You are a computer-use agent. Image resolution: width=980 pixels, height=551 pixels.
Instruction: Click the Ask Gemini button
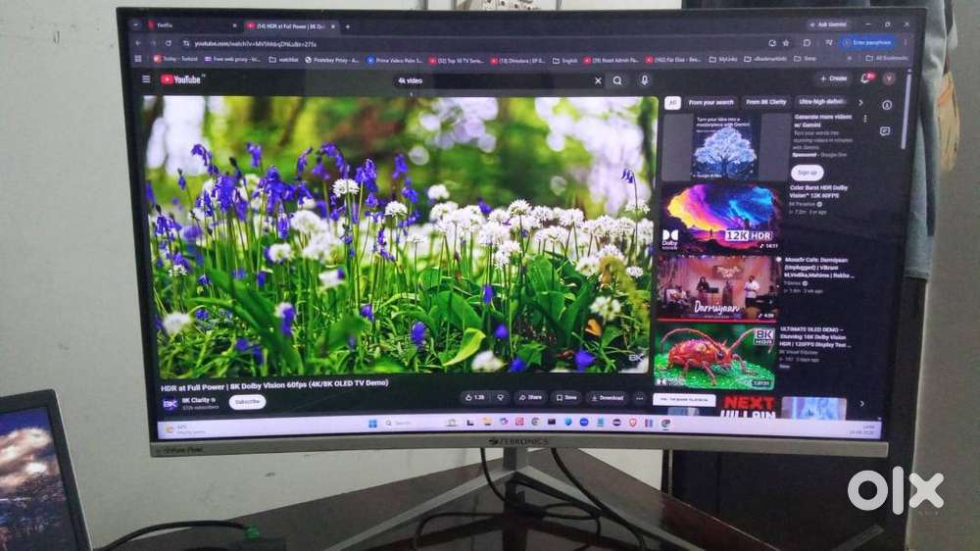click(828, 25)
